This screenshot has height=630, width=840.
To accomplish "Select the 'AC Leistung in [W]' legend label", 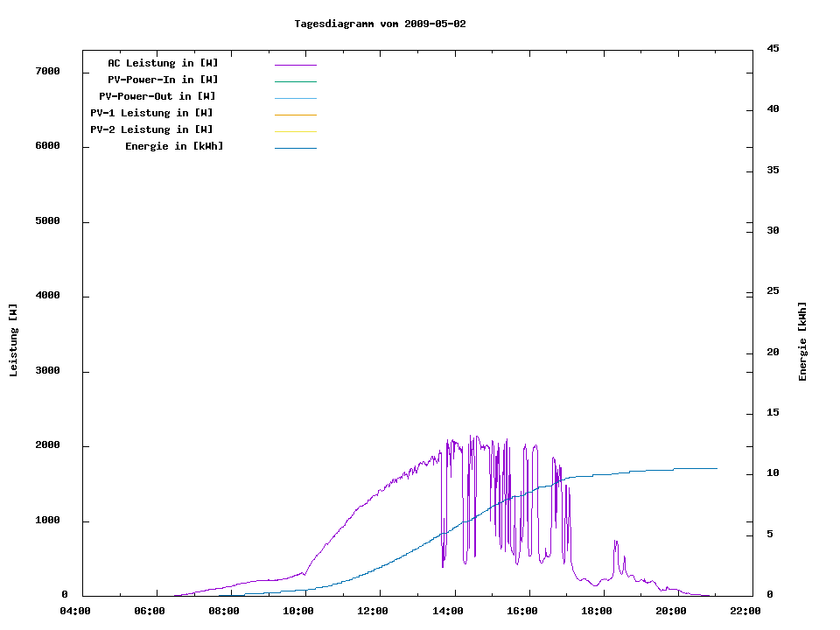I will 163,63.
